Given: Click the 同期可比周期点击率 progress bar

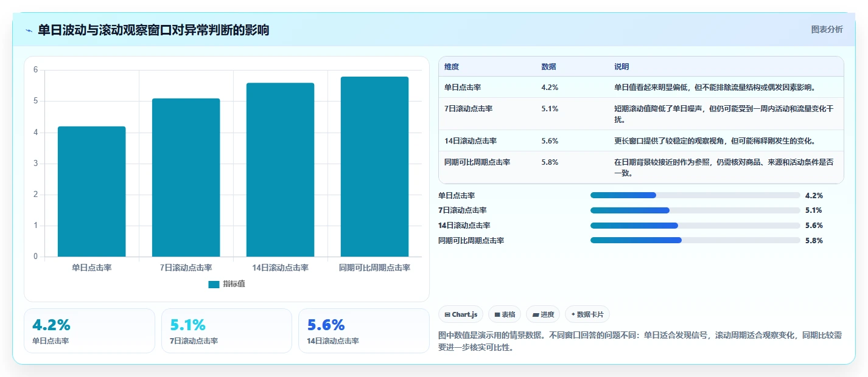Looking at the screenshot, I should pyautogui.click(x=695, y=240).
